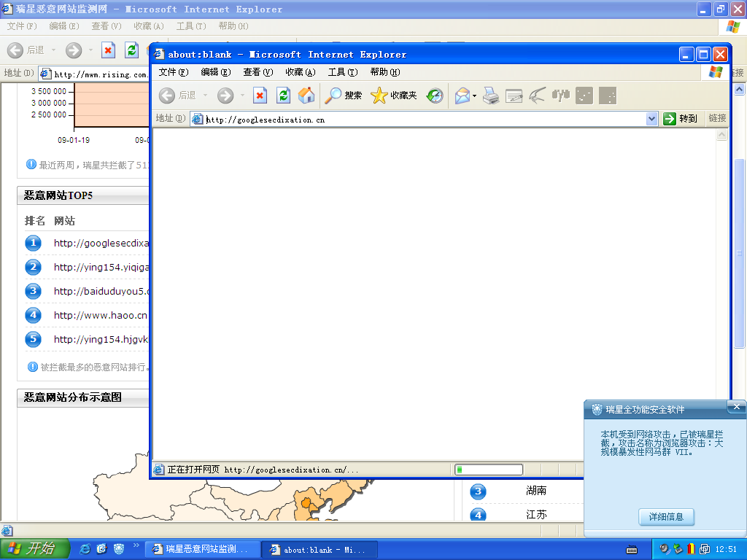Screen dimensions: 747x560
Task: Click scroll up arrow of Rising window
Action: coord(740,89)
